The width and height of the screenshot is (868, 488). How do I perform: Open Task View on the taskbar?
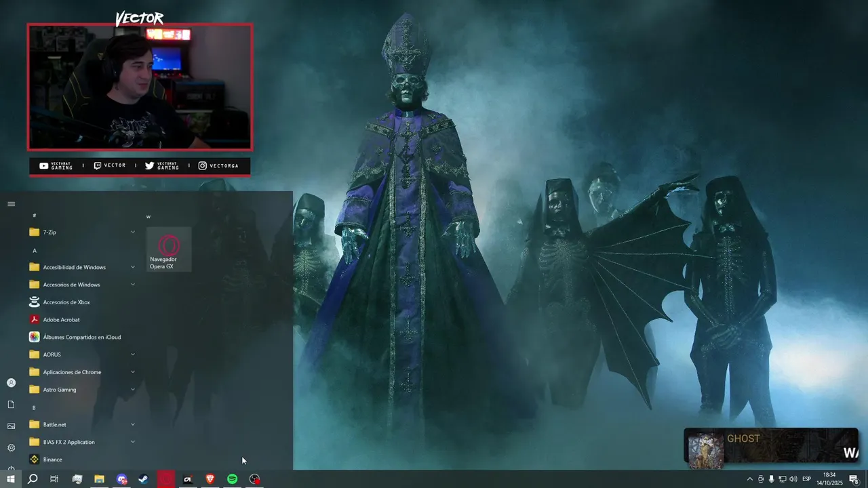tap(54, 479)
